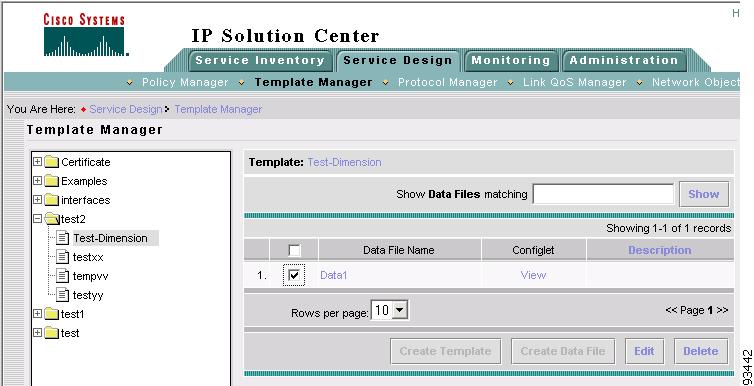Switch to the Monitoring tab

511,61
